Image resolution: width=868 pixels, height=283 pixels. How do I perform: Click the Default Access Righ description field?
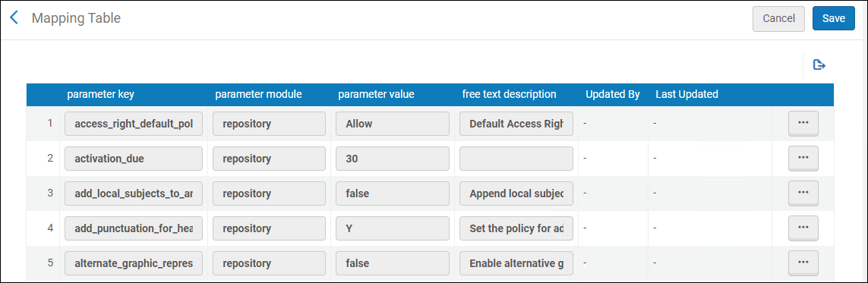point(516,124)
